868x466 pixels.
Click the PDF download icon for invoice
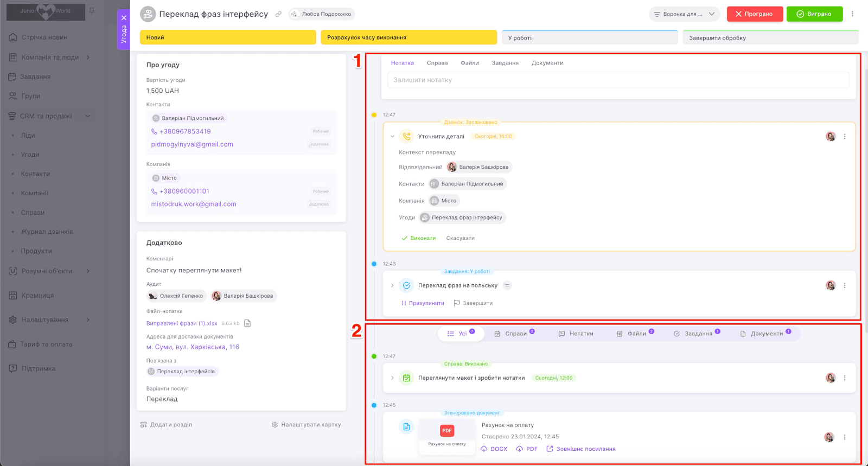coord(520,449)
